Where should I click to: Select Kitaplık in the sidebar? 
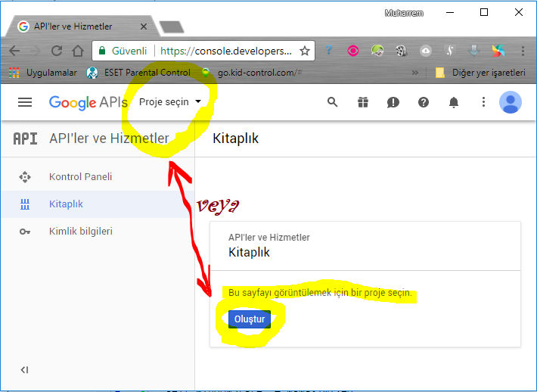(x=98, y=204)
